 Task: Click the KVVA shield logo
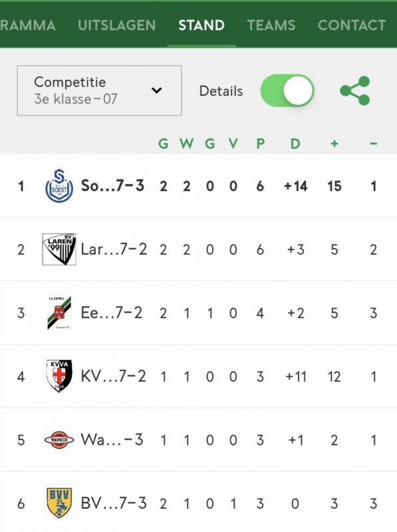(59, 376)
